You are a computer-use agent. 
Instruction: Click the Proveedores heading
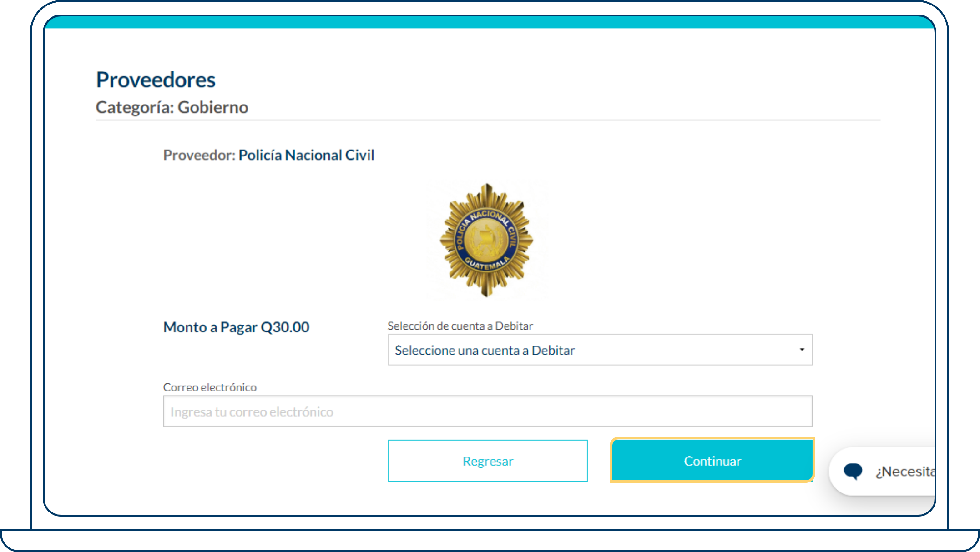156,80
